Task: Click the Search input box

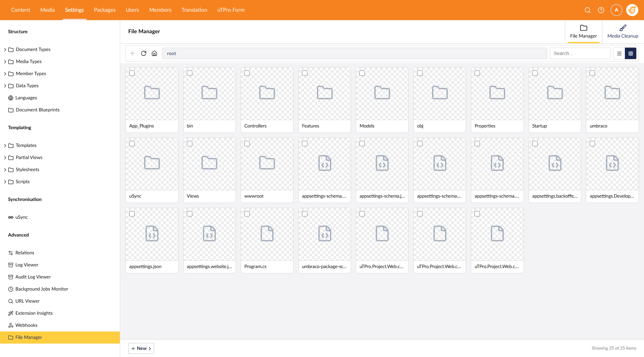Action: click(x=580, y=53)
